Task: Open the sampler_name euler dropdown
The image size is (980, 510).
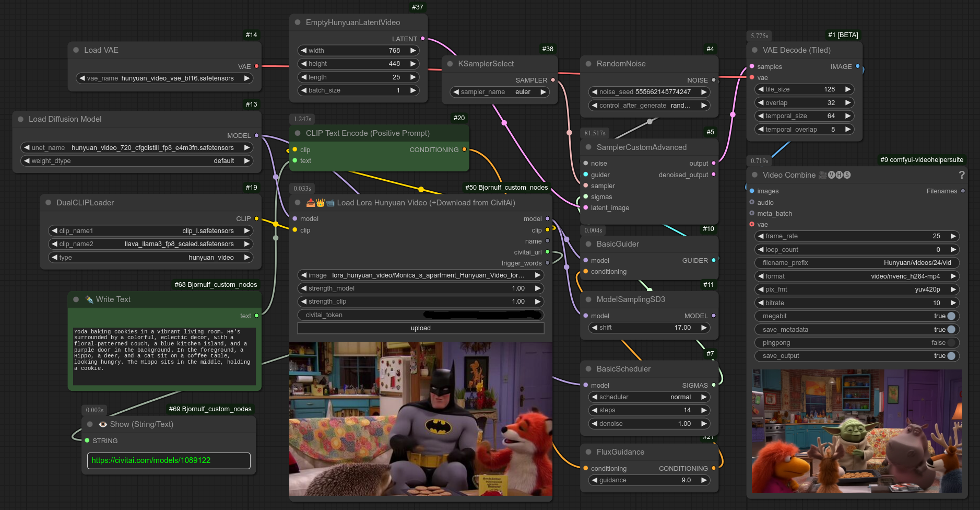Action: click(x=500, y=92)
